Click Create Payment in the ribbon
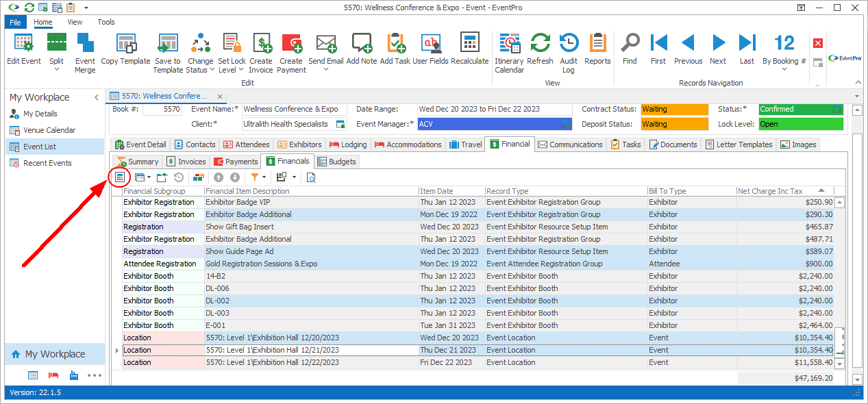Screen dimensions: 868x404 tap(292, 53)
